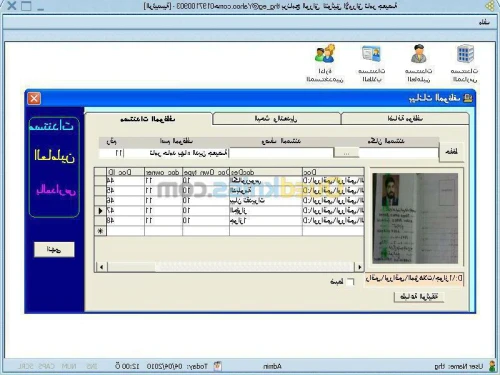
Task: Select the Doc ID cell '45'
Action: 125,191
